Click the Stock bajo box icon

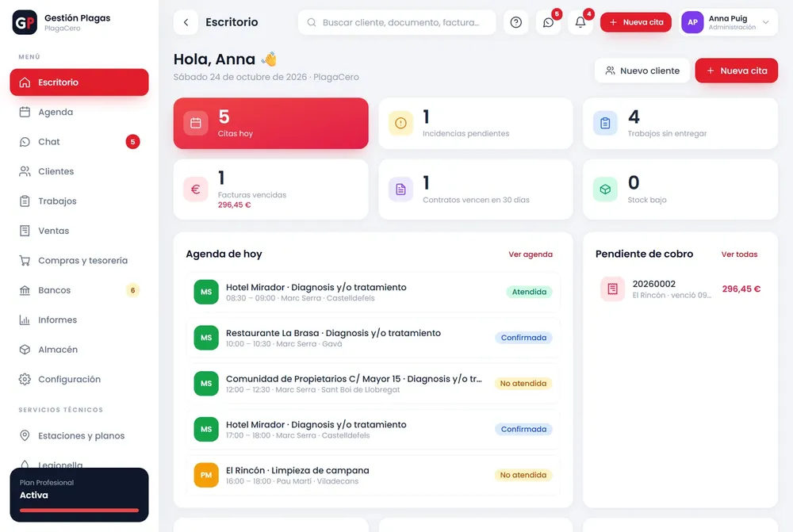click(605, 189)
